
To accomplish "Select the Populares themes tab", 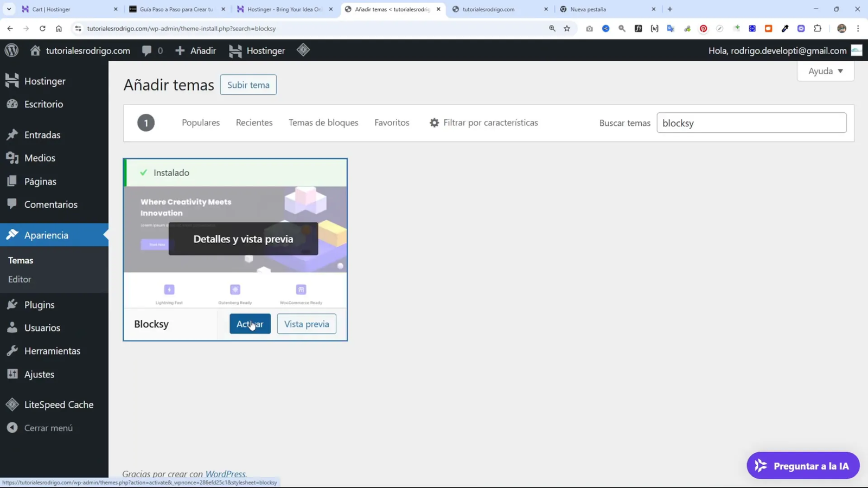I will click(x=200, y=123).
